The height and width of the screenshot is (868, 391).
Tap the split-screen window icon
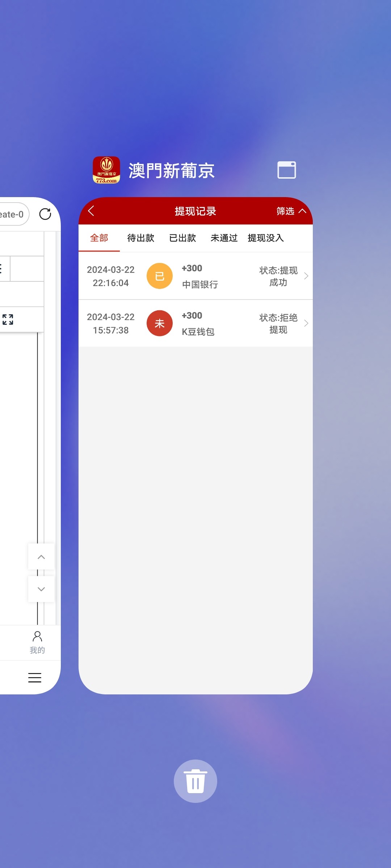(286, 170)
